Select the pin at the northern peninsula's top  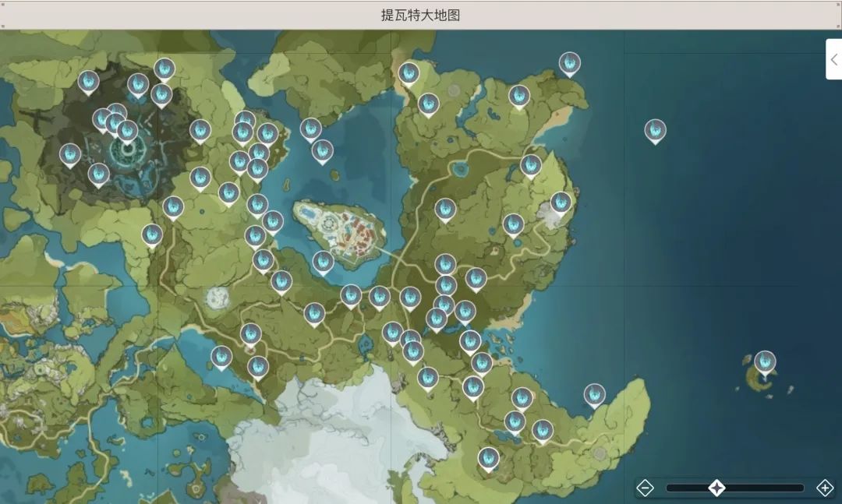pyautogui.click(x=409, y=74)
